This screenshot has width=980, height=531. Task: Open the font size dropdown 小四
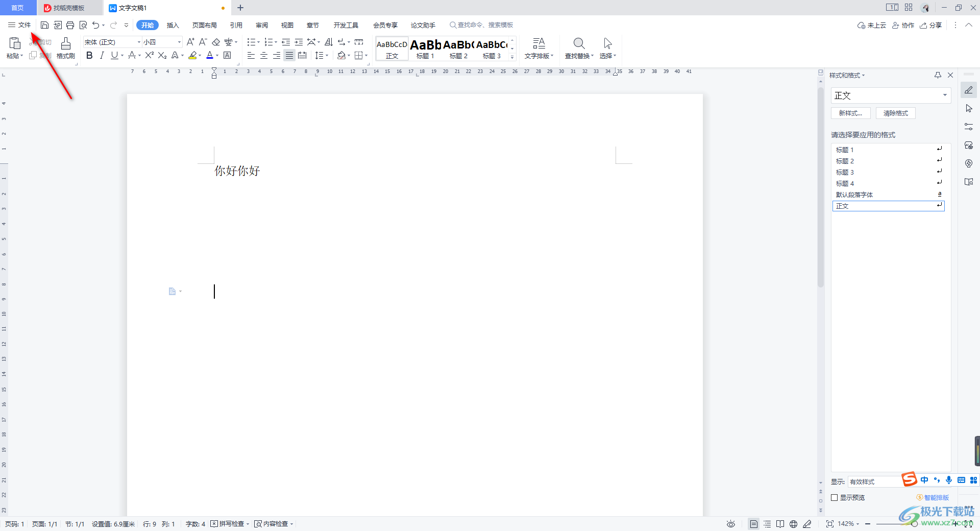pos(179,42)
